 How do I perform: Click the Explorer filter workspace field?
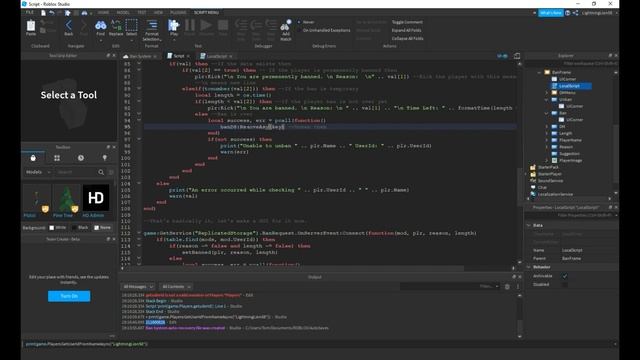tap(571, 64)
